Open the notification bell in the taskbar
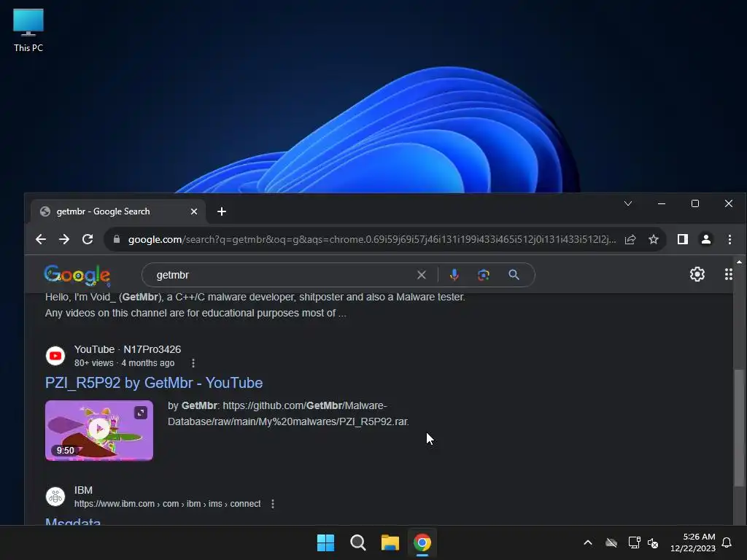The image size is (747, 560). pos(727,542)
